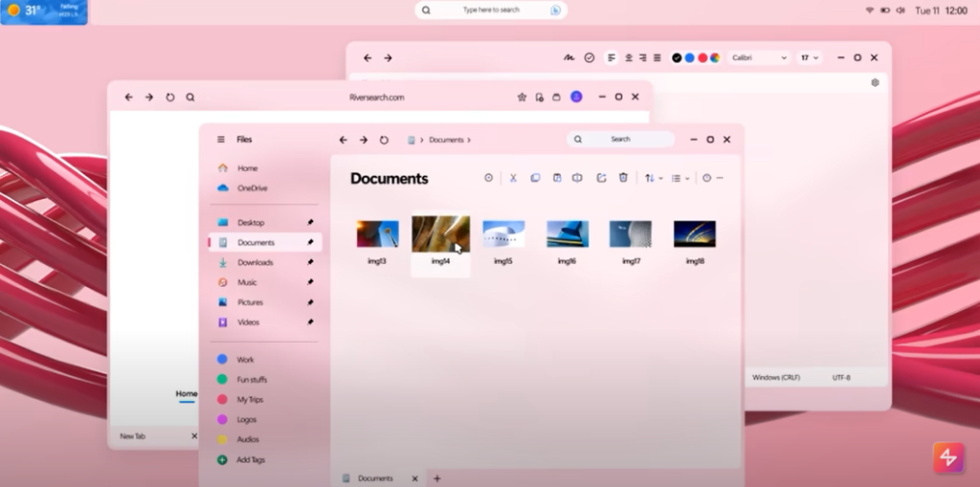Click the browser collections icon beside the star
980x487 pixels.
pyautogui.click(x=540, y=97)
